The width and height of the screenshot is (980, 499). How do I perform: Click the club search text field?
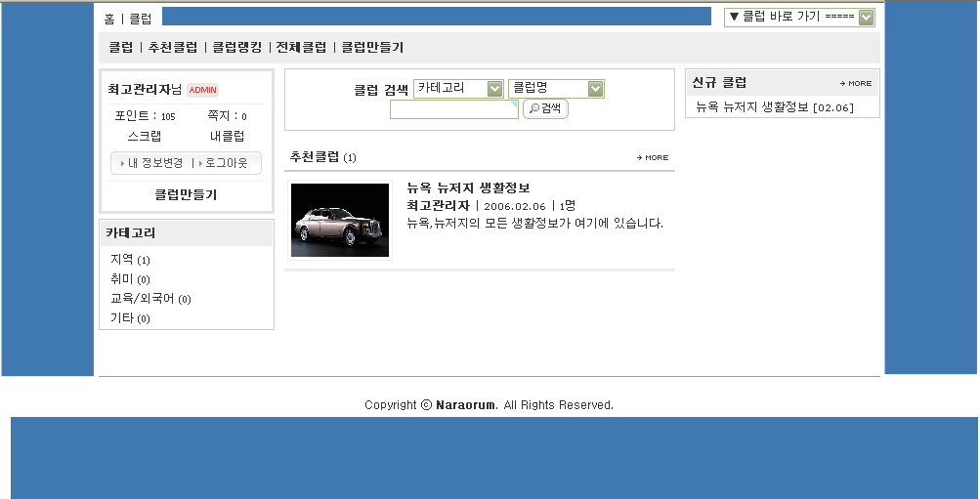(x=453, y=109)
